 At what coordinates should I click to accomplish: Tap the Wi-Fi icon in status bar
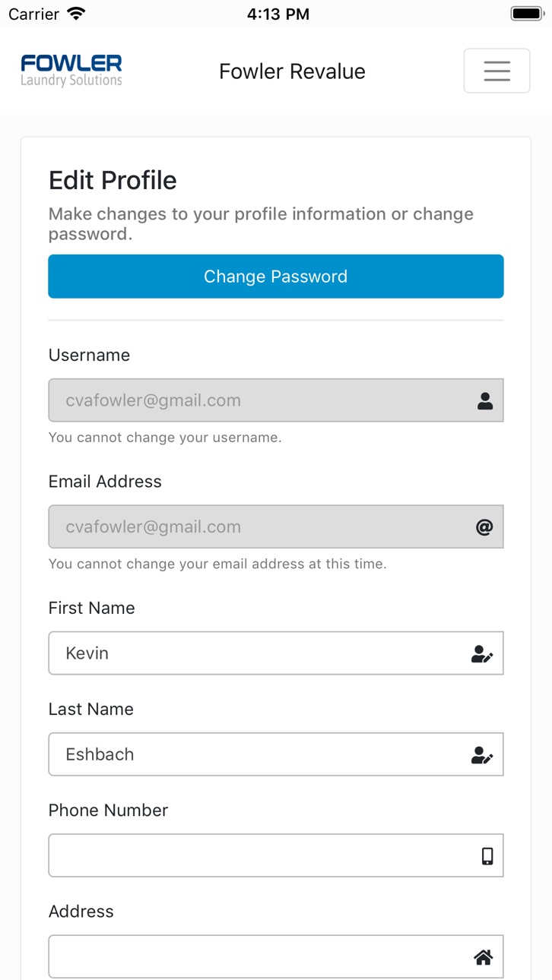point(76,14)
